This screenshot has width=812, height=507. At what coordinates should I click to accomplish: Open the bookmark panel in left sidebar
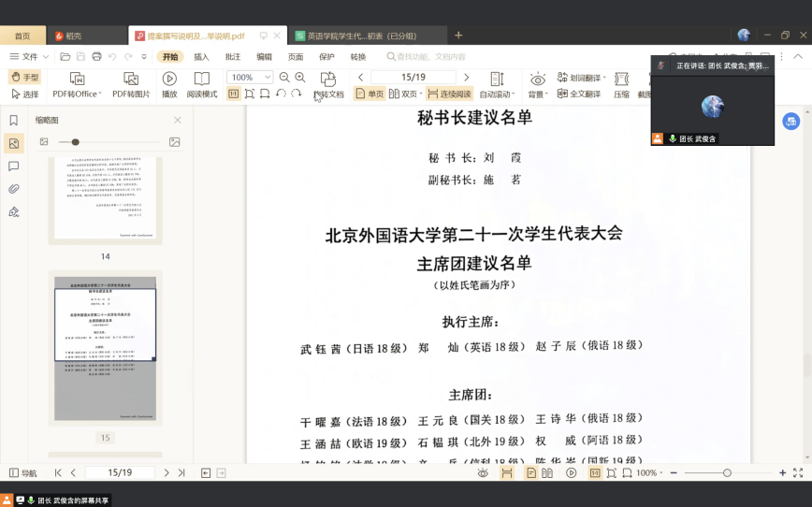coord(14,121)
